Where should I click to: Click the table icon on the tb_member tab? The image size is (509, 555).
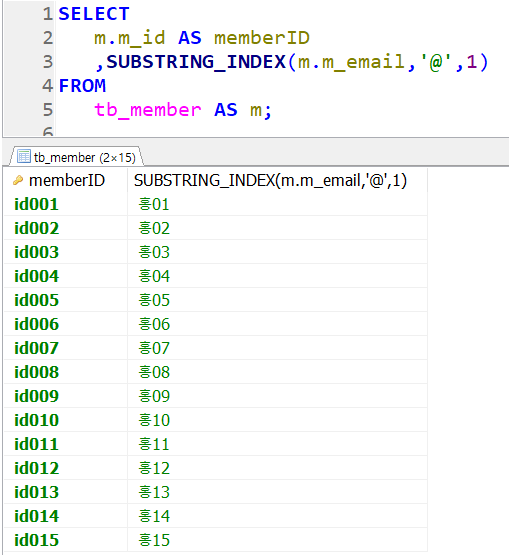pos(24,156)
